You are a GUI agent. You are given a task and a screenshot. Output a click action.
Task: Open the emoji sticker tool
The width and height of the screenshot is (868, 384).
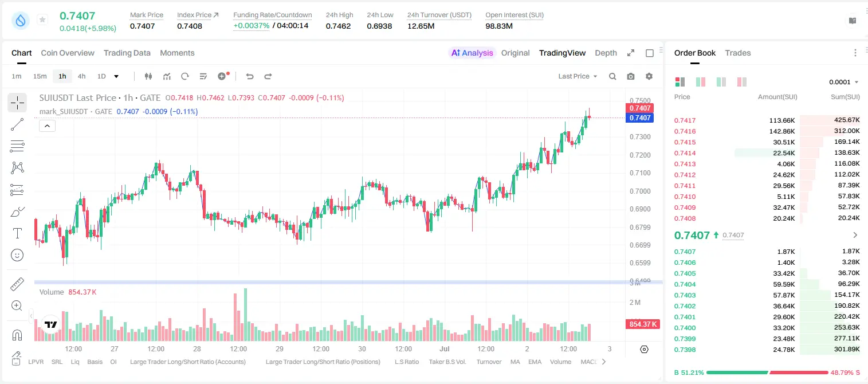click(17, 255)
